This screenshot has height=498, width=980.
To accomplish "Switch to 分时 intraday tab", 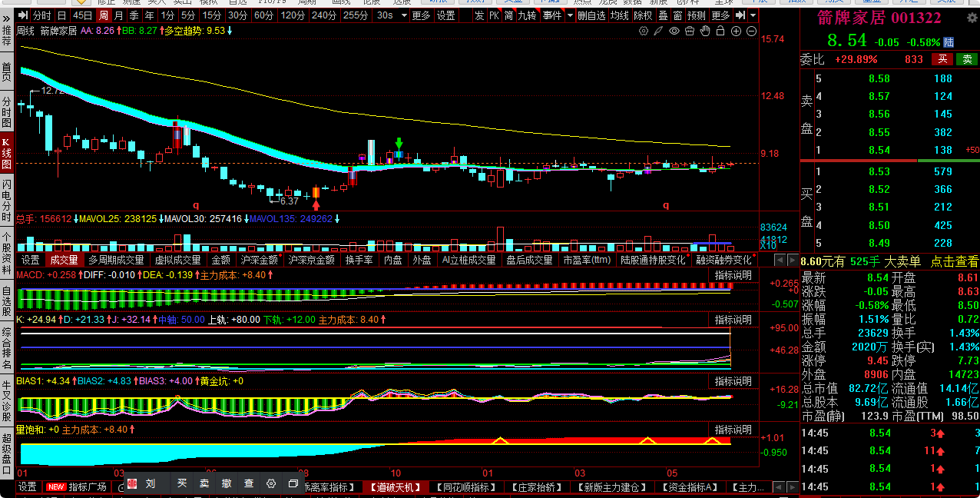I will (42, 15).
